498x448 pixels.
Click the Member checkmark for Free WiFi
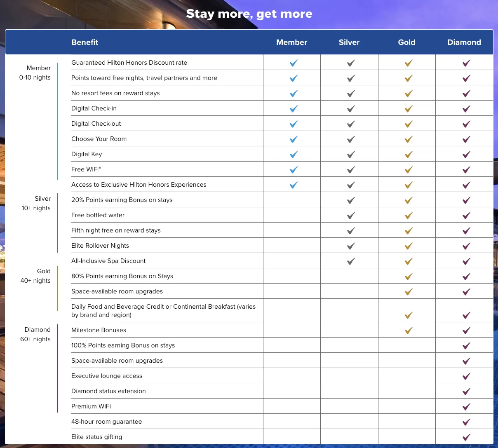click(294, 170)
